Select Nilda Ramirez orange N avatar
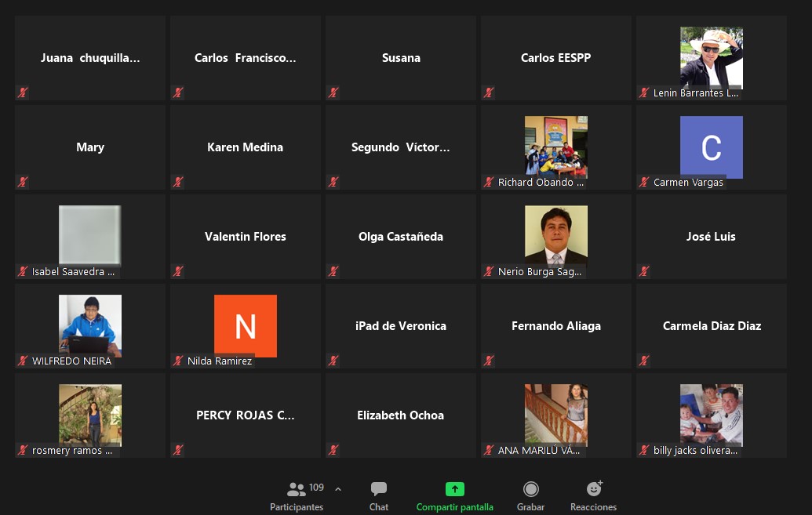Screen dimensions: 812x515 246,325
